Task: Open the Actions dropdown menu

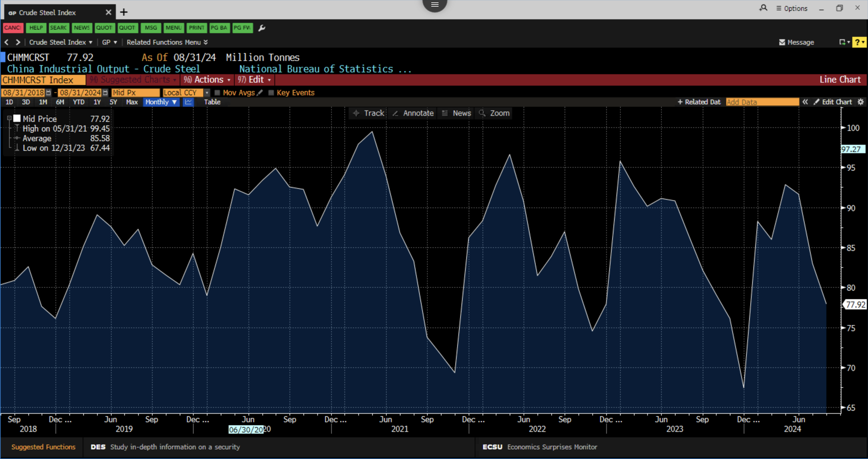Action: click(x=207, y=80)
